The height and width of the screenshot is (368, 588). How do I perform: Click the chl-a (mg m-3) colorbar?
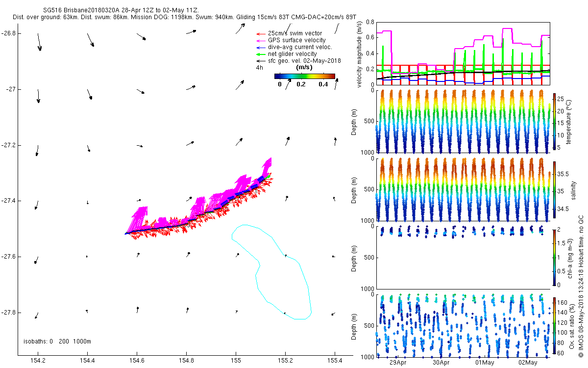[x=554, y=257]
